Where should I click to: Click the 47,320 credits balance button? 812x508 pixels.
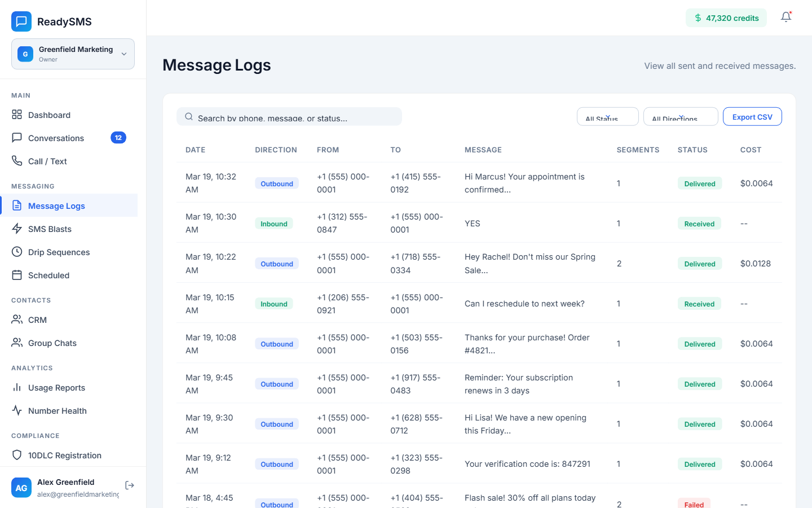pyautogui.click(x=726, y=18)
